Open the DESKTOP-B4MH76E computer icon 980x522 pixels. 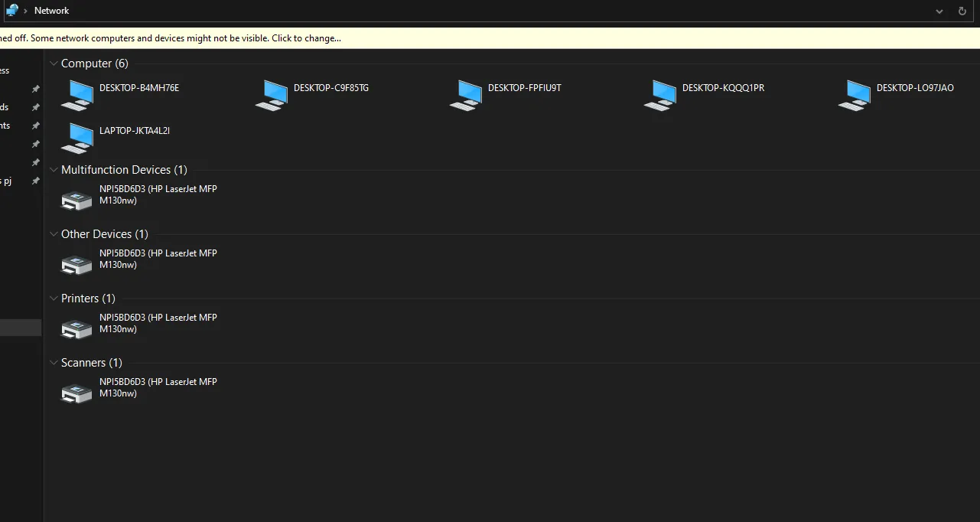point(77,96)
